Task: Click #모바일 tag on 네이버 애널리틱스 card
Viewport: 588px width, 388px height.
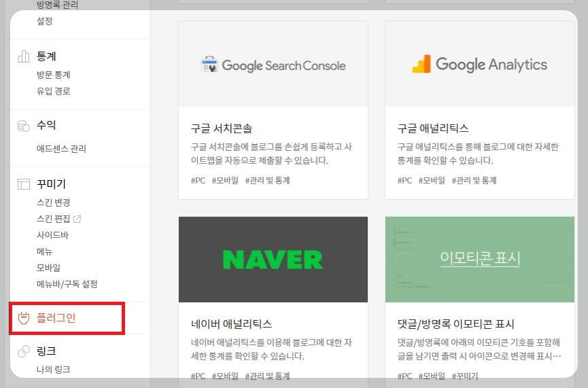Action: 225,376
